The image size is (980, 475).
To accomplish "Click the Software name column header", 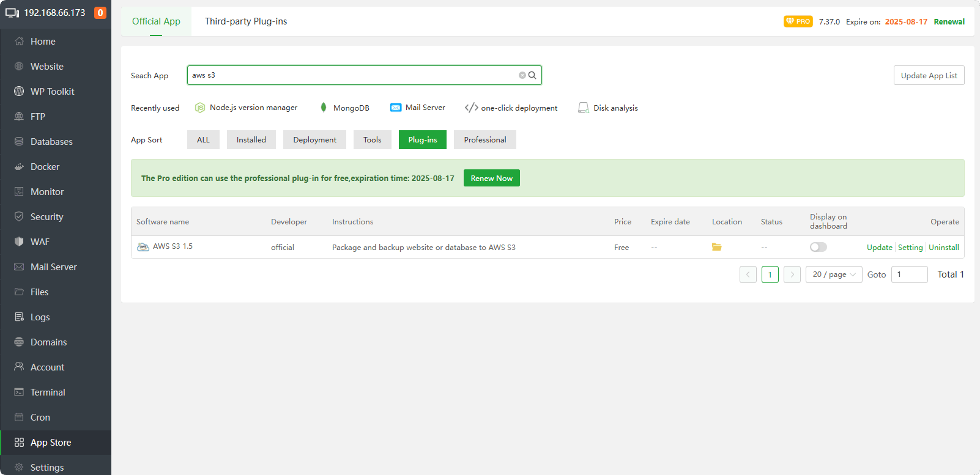I will (x=163, y=222).
